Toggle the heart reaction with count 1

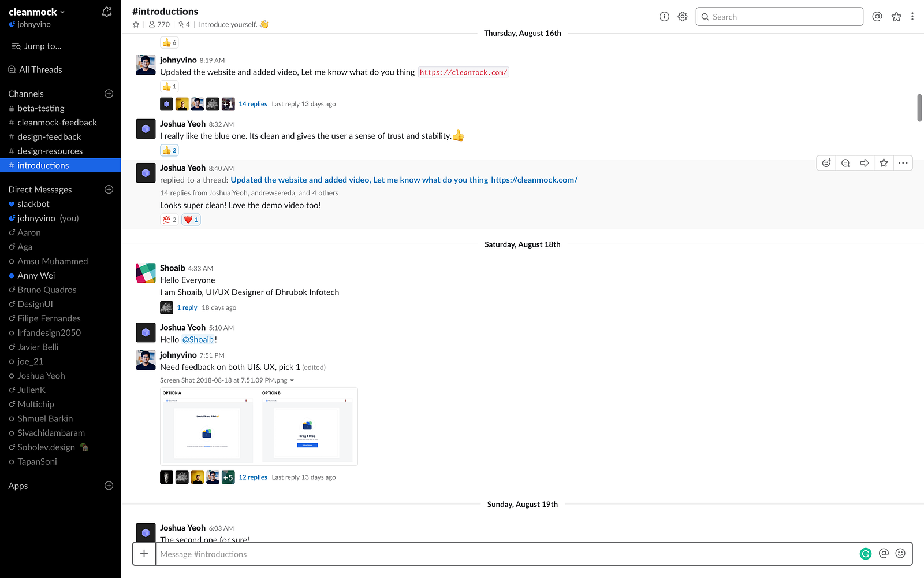[191, 220]
